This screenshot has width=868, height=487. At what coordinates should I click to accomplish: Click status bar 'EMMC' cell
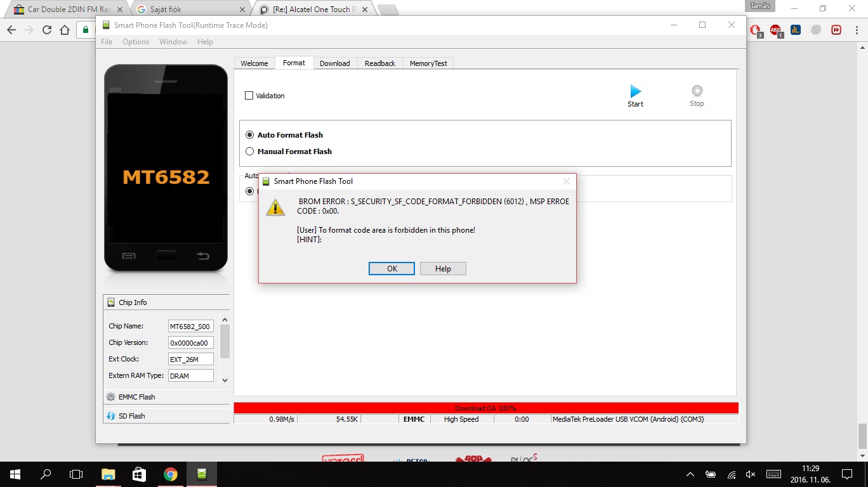click(414, 419)
